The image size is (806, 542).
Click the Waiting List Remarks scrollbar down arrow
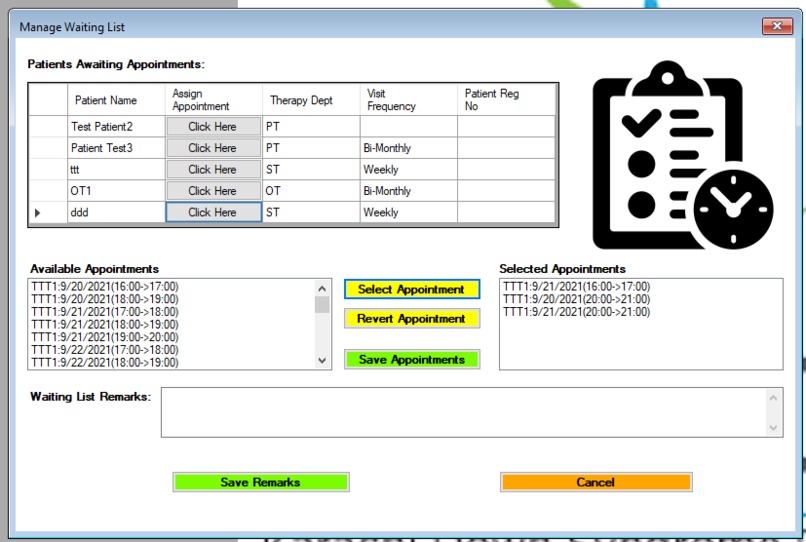pos(773,428)
